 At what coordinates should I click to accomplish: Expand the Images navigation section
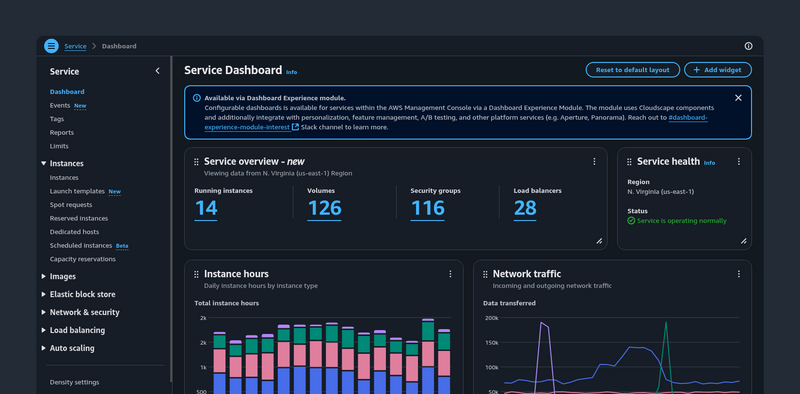point(43,276)
